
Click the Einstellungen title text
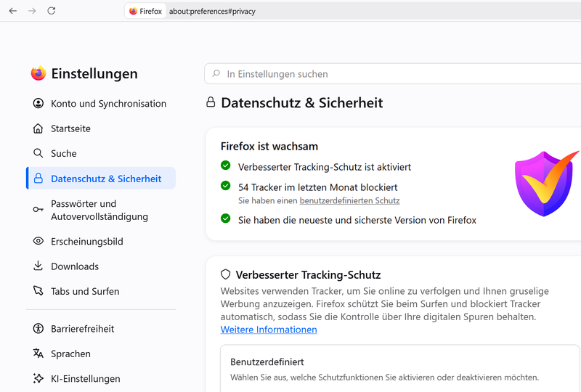pos(94,73)
